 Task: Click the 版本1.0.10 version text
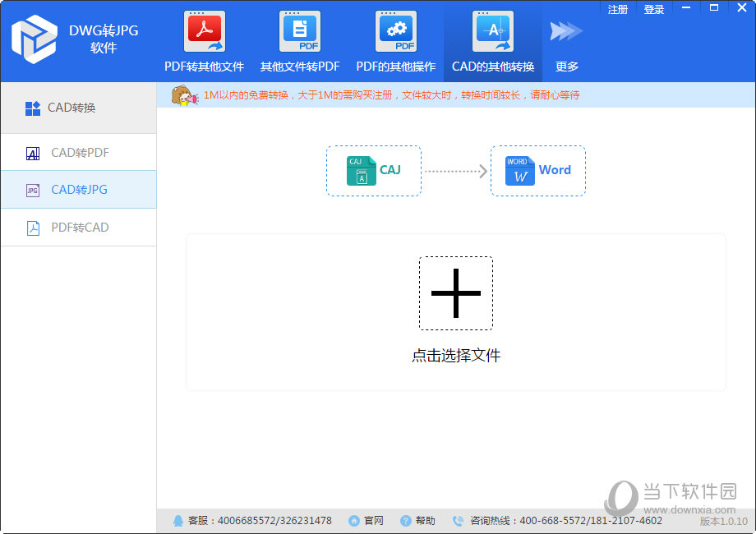point(724,522)
